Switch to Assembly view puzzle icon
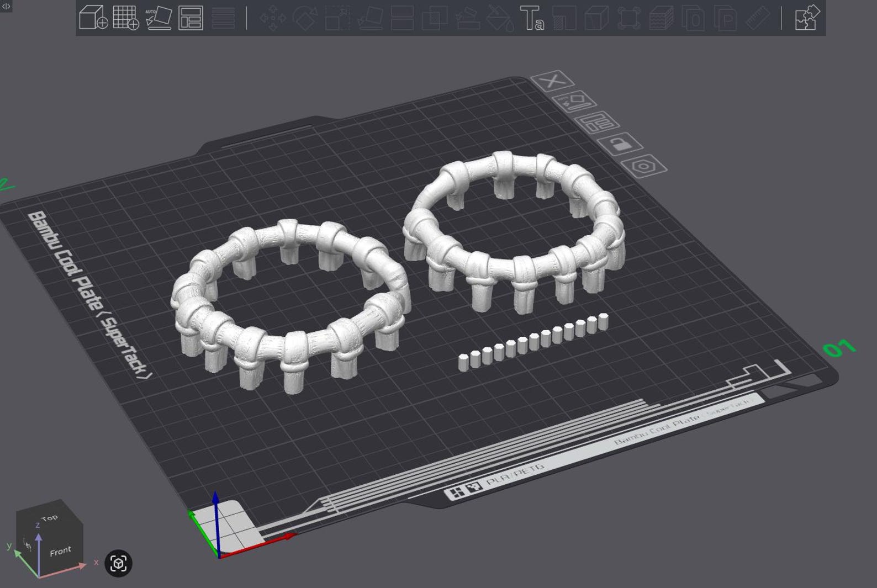The image size is (877, 588). (807, 18)
